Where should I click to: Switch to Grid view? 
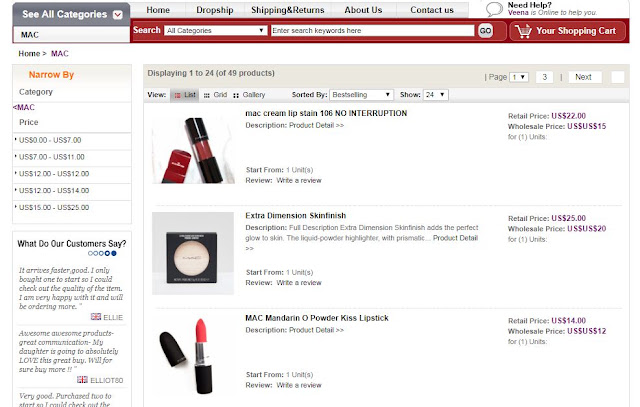click(216, 95)
